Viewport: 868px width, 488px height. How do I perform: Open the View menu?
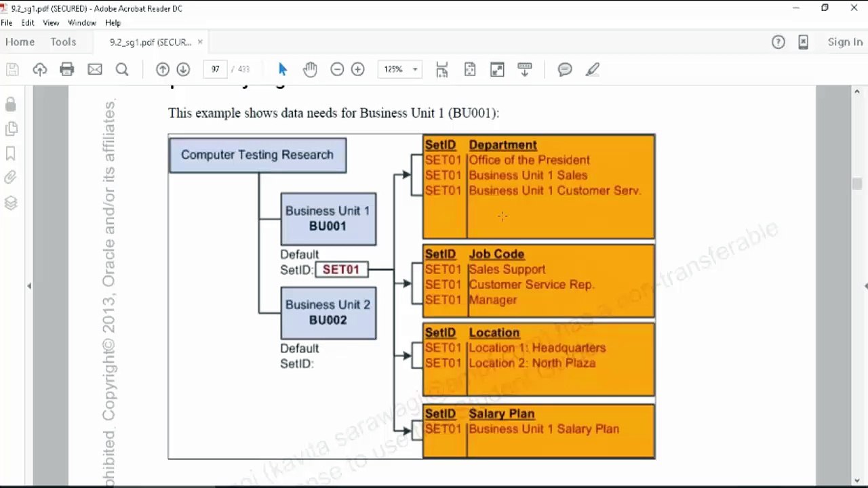[51, 22]
